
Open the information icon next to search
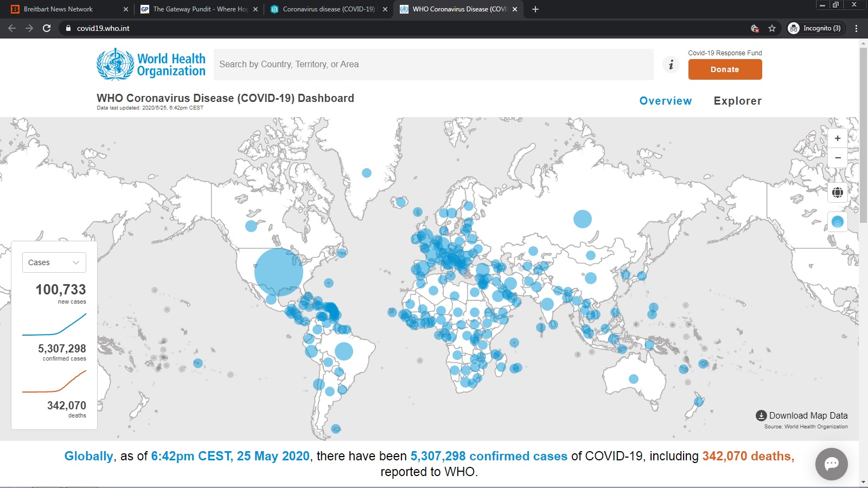click(671, 65)
